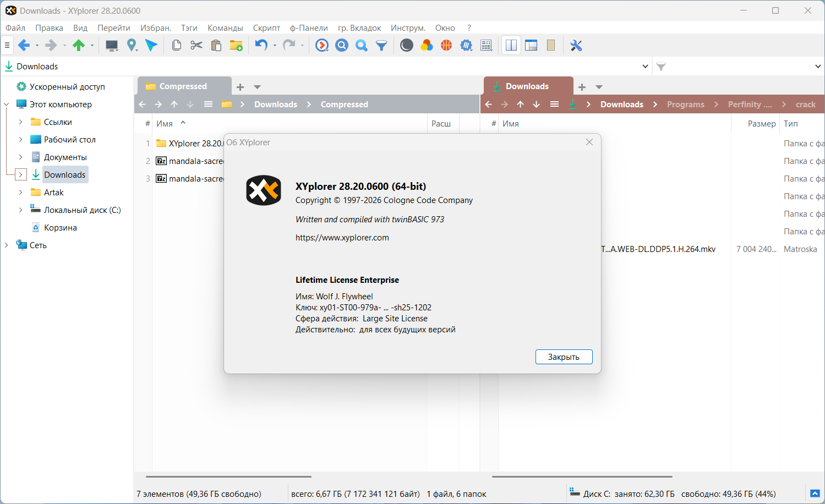Image resolution: width=825 pixels, height=504 pixels.
Task: Select Корзина in the tree
Action: tap(61, 228)
